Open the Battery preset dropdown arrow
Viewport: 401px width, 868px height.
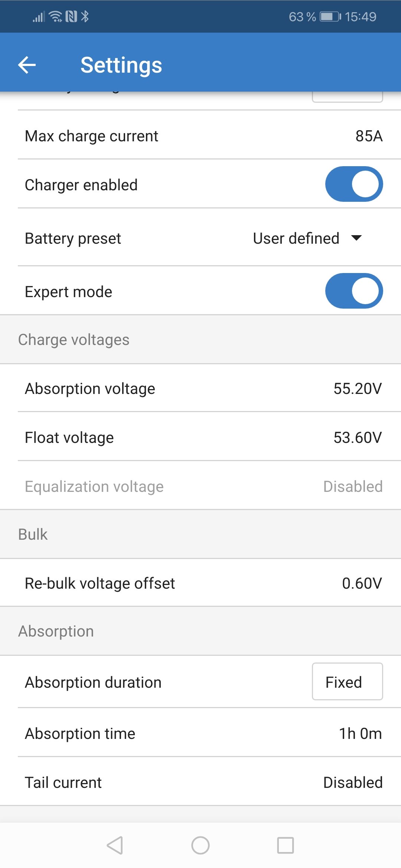click(356, 238)
